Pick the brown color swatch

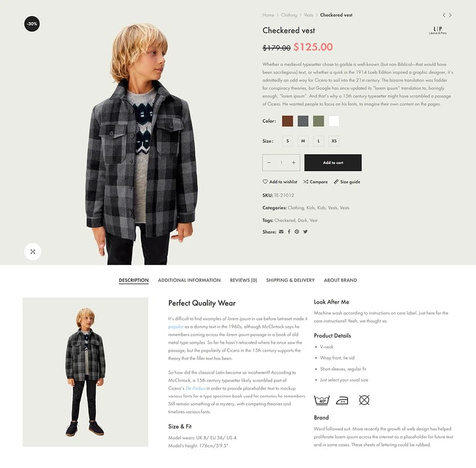(x=288, y=121)
